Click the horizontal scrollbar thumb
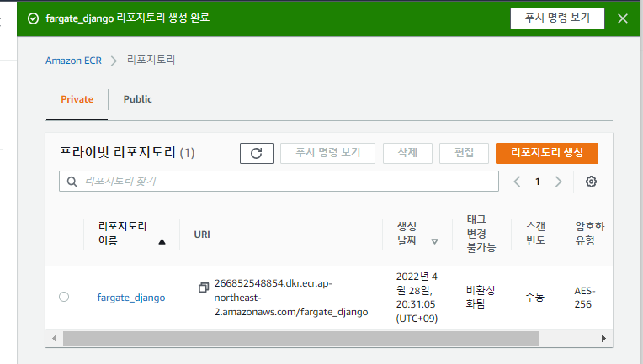 [x=301, y=338]
